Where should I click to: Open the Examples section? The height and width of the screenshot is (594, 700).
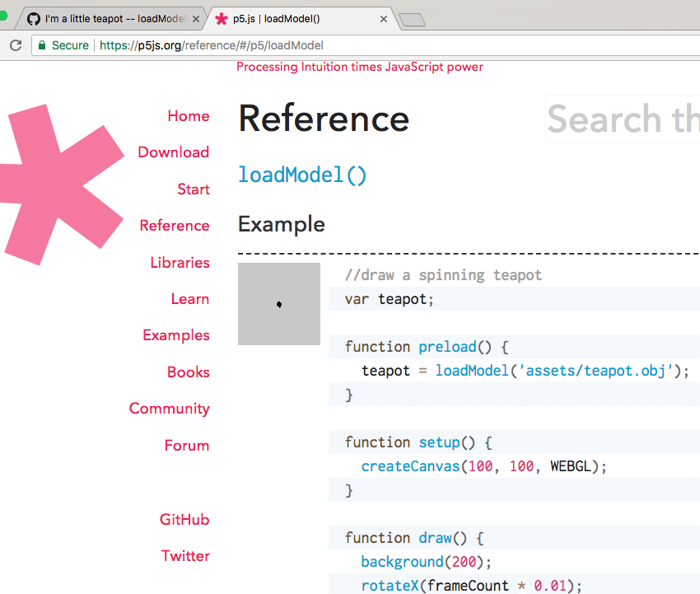coord(175,335)
